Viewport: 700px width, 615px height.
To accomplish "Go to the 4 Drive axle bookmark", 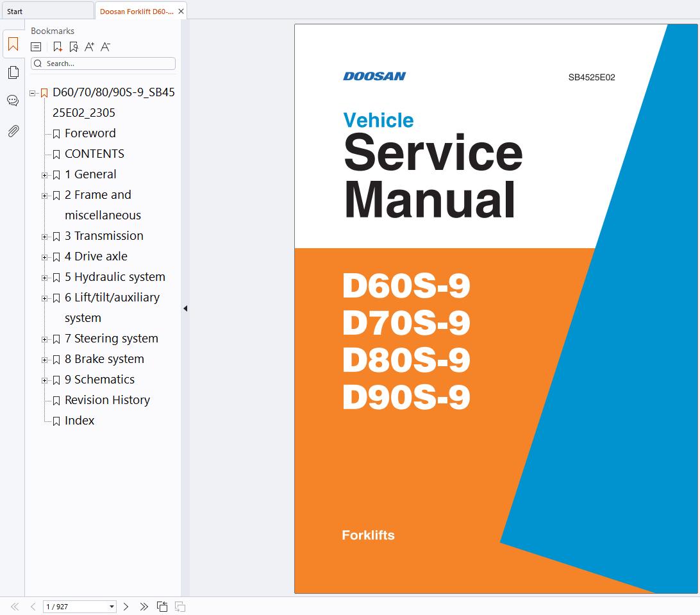I will [96, 257].
